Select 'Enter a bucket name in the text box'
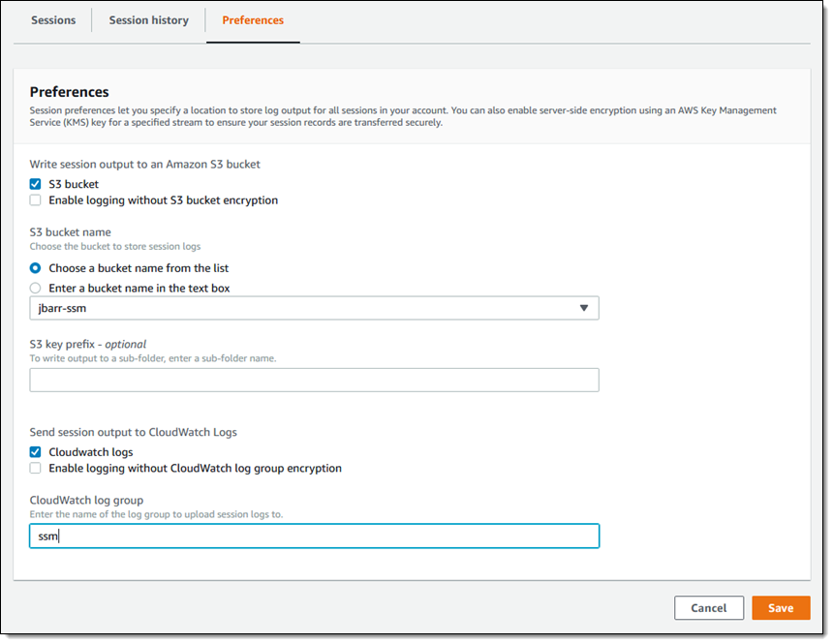 pyautogui.click(x=36, y=288)
